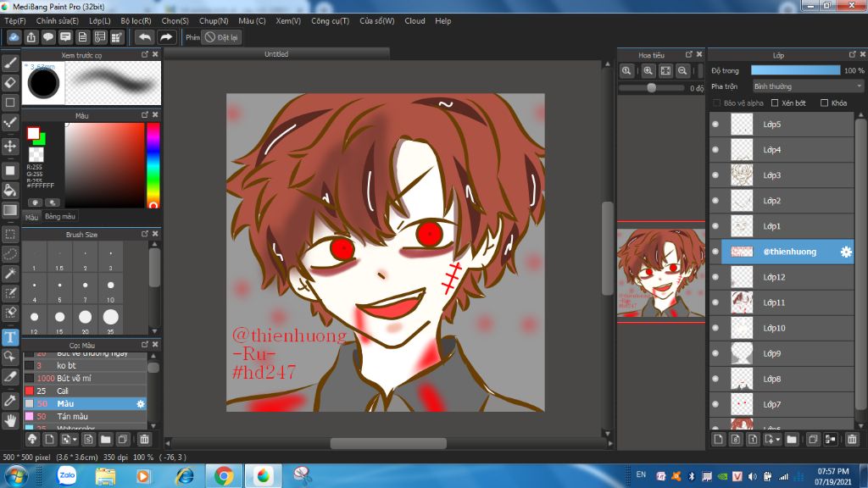Create new layer in Layers panel

pyautogui.click(x=719, y=440)
